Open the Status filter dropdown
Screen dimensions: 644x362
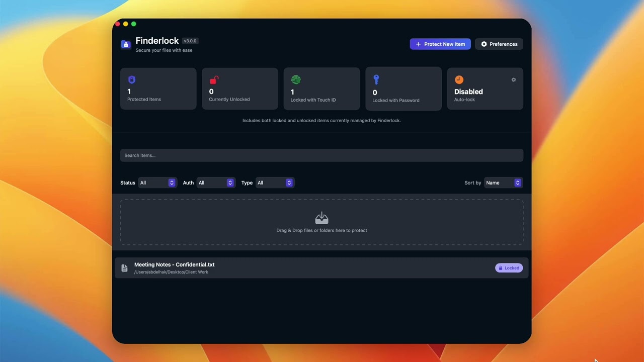pos(157,183)
